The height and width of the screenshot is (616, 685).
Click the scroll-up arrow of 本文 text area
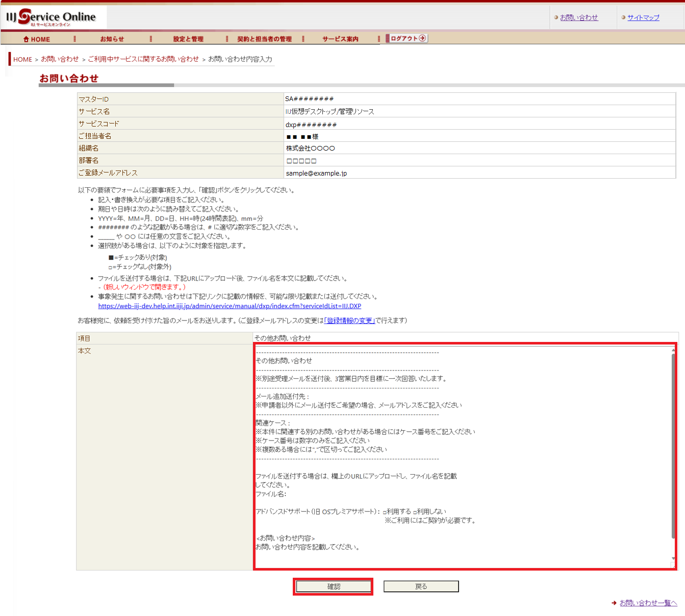point(673,350)
